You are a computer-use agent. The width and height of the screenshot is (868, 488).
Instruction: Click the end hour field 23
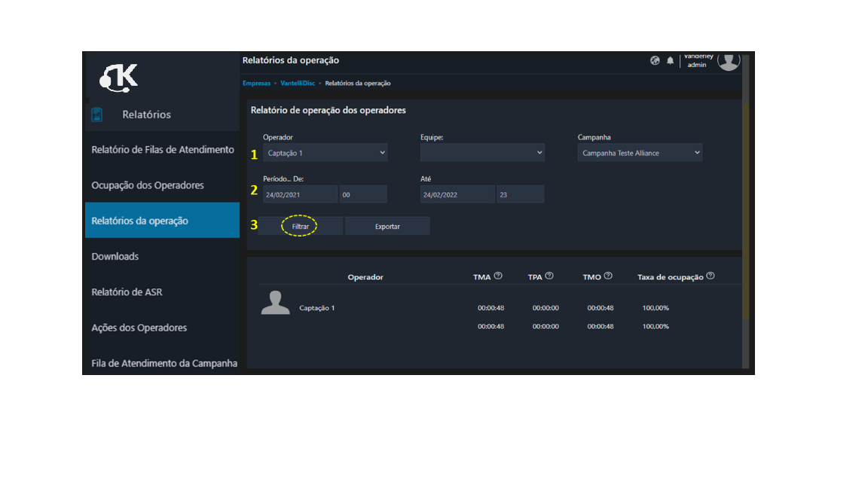point(521,194)
